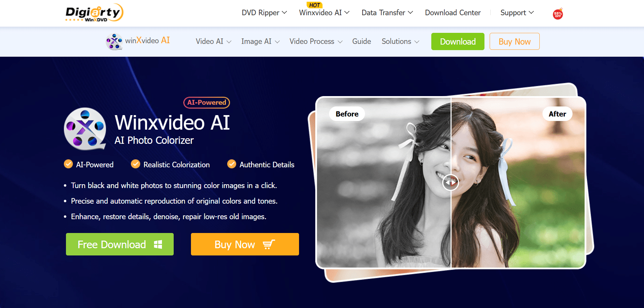Click the Digiarty WinXDVD logo
The image size is (644, 308).
coord(94,13)
